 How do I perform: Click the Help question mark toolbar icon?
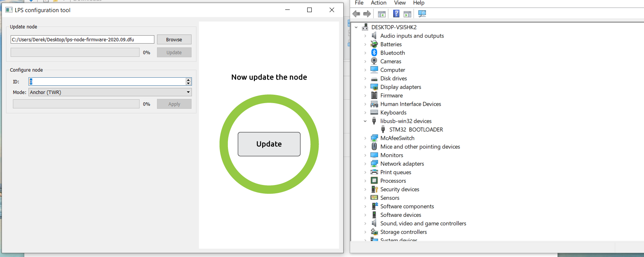(396, 14)
